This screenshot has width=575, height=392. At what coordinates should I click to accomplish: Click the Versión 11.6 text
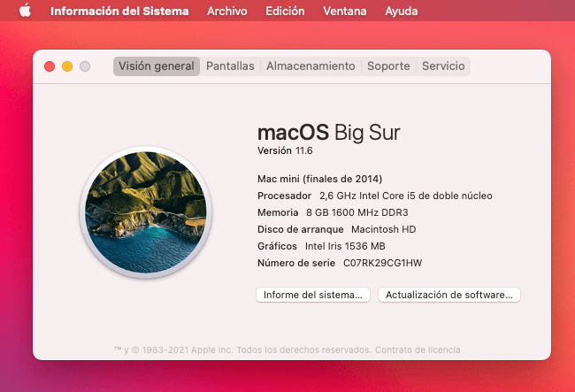[x=285, y=150]
